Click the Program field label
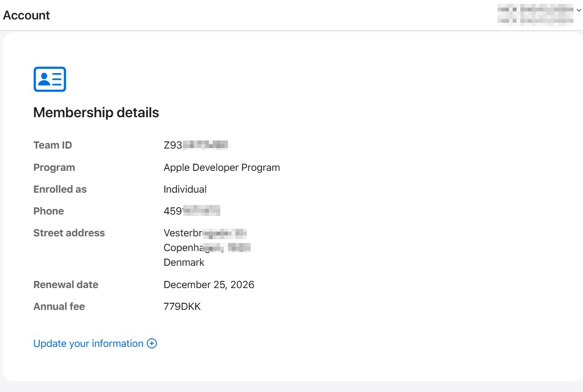 (54, 168)
